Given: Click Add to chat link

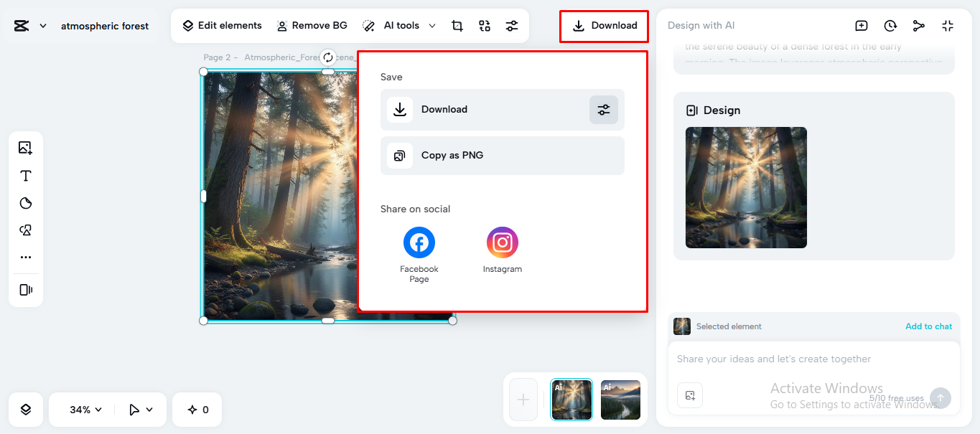Looking at the screenshot, I should coord(928,326).
